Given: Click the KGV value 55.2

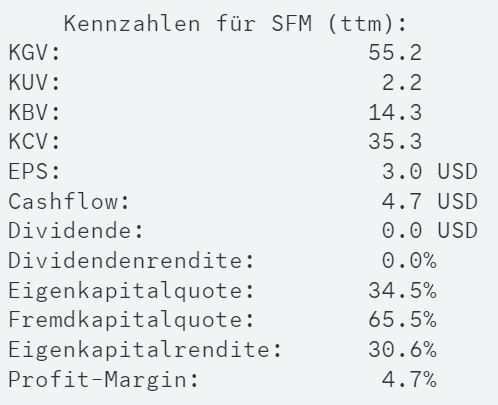Looking at the screenshot, I should 395,52.
